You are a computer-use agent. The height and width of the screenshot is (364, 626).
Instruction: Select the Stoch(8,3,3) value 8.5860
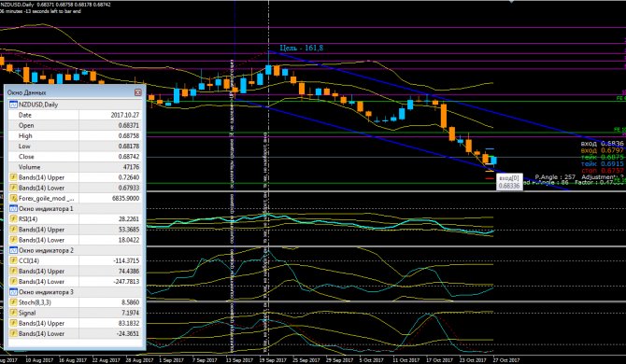pyautogui.click(x=130, y=302)
